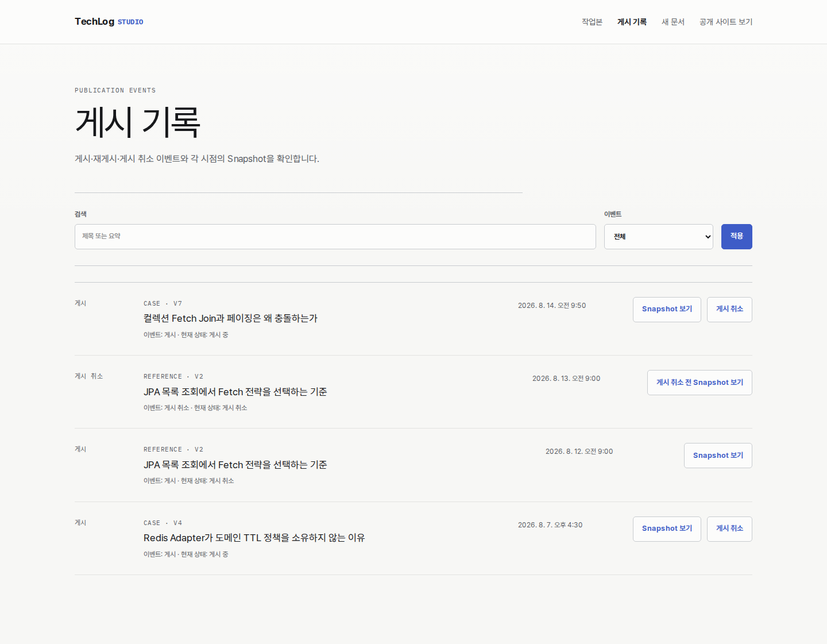Image resolution: width=827 pixels, height=644 pixels.
Task: Click the STUDIO badge next to TechLog
Action: coord(130,22)
